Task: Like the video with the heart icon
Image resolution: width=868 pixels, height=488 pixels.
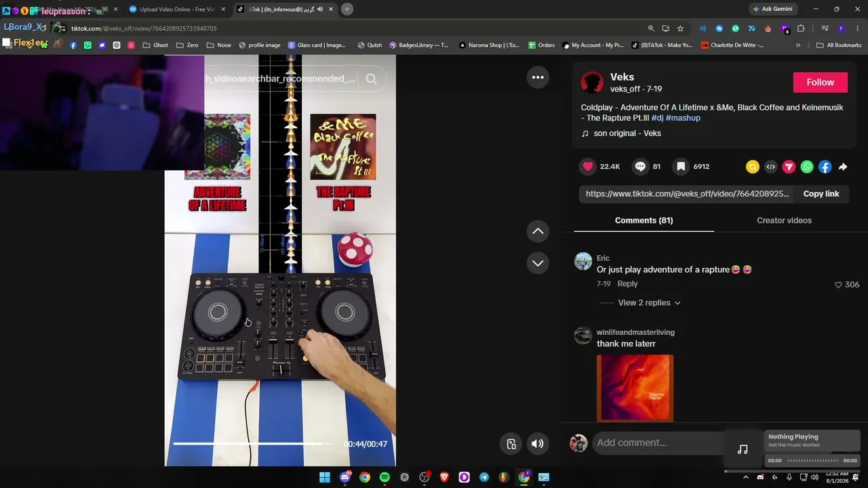Action: click(x=588, y=167)
